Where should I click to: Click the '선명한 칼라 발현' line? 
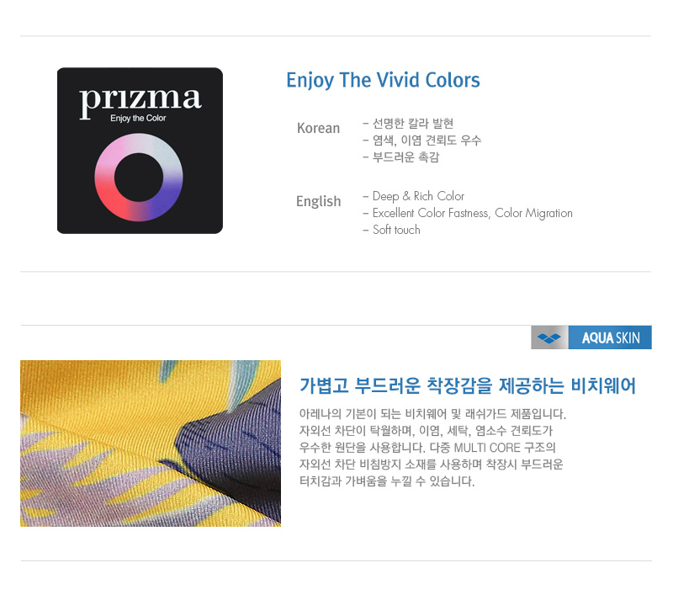tap(408, 124)
